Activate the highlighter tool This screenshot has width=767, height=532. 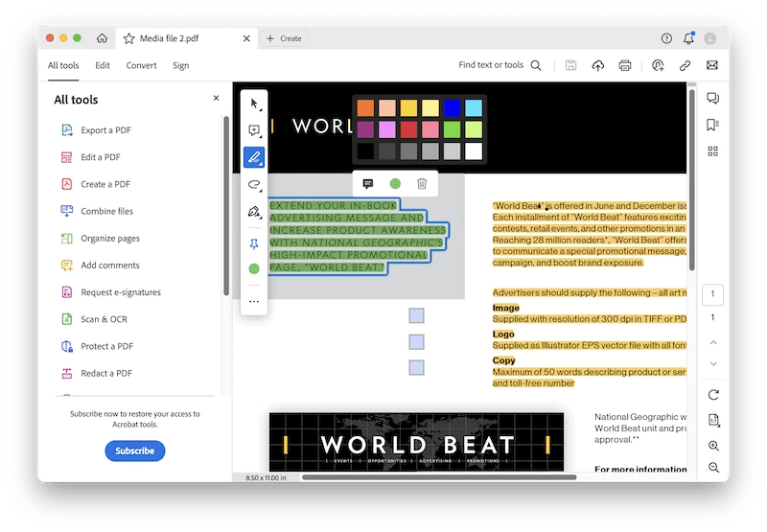point(254,157)
